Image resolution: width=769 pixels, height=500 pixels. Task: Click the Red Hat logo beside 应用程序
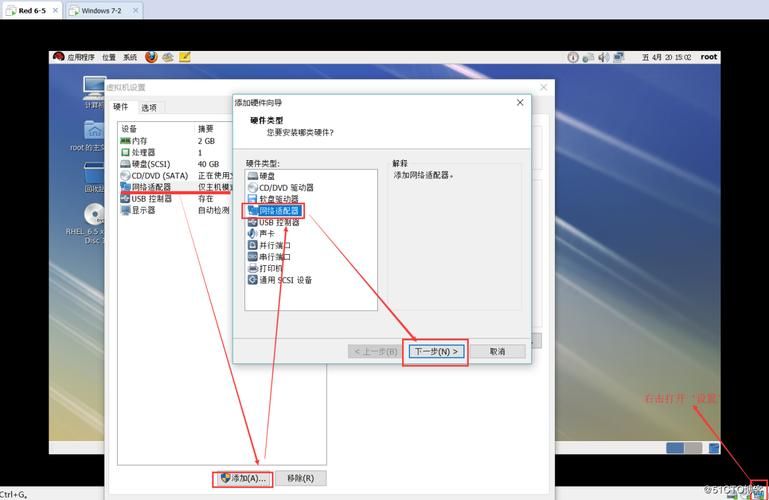(59, 57)
